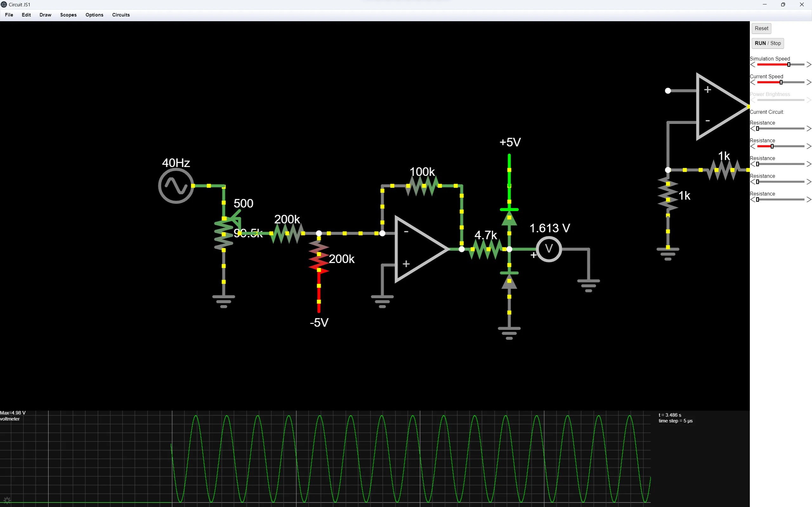Increase Current Speed using the right arrow
The height and width of the screenshot is (507, 812).
tap(809, 82)
